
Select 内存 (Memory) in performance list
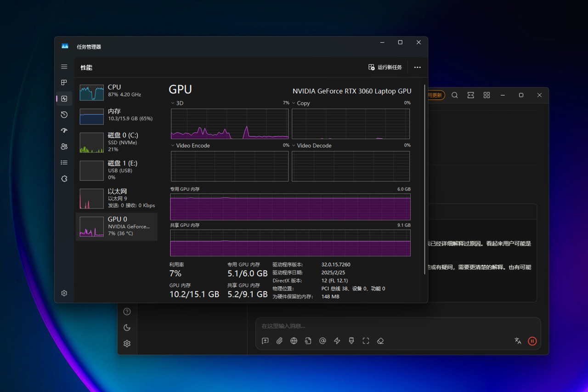pyautogui.click(x=117, y=117)
